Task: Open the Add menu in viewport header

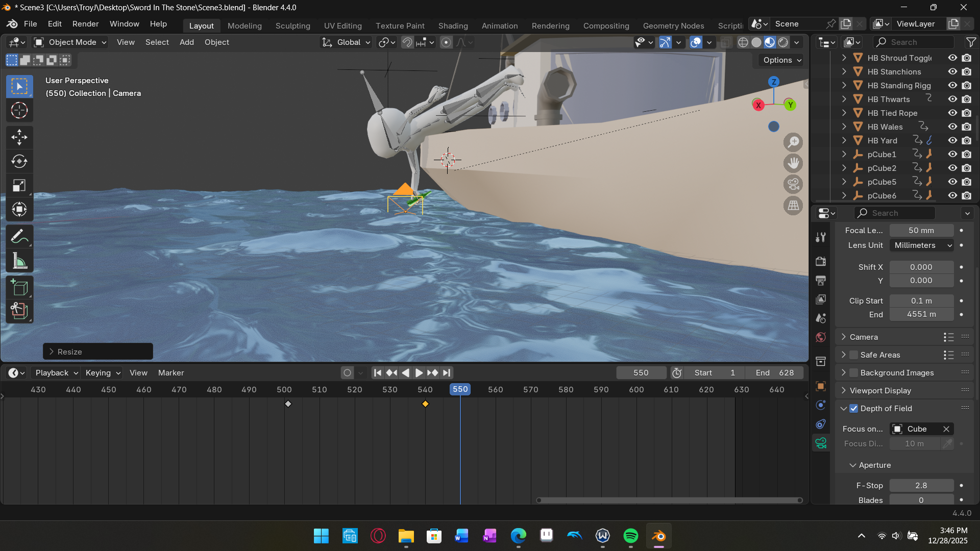Action: pos(186,42)
